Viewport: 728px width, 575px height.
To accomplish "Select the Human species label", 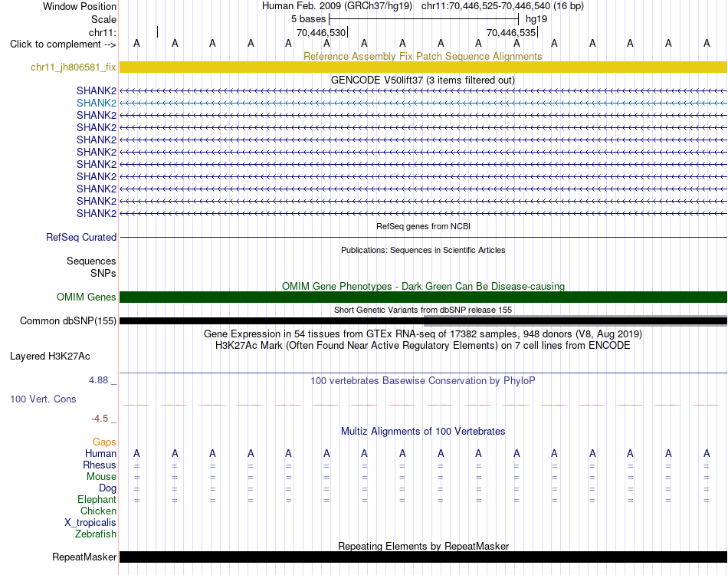I will tap(100, 453).
